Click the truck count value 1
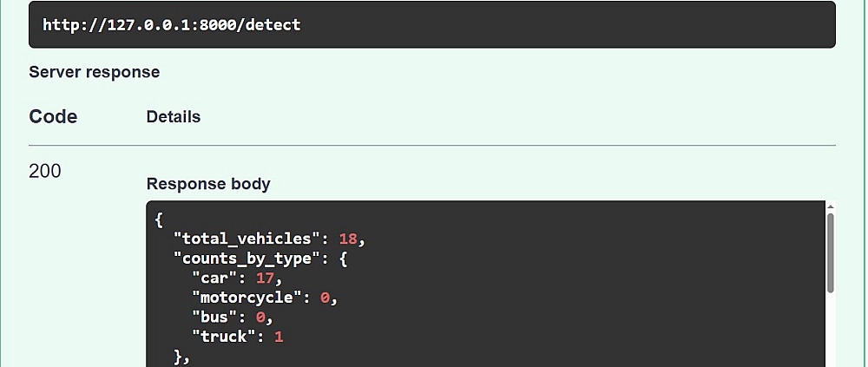The height and width of the screenshot is (367, 868). click(279, 337)
